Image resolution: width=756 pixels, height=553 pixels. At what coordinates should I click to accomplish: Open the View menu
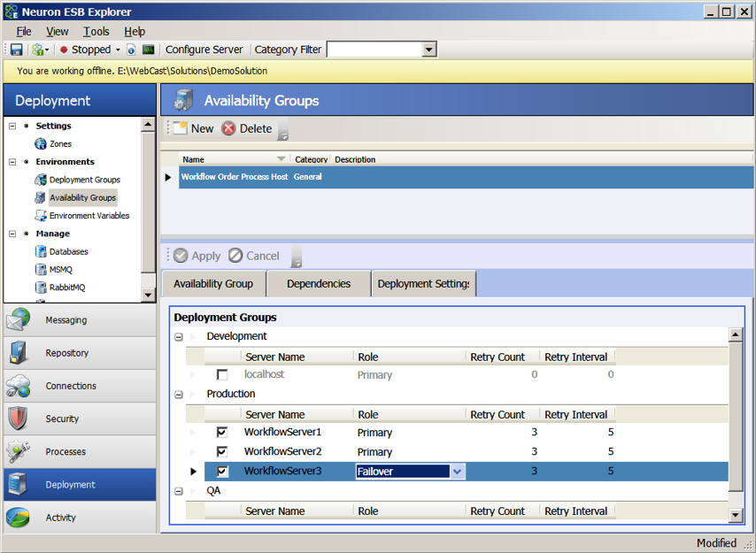point(57,31)
